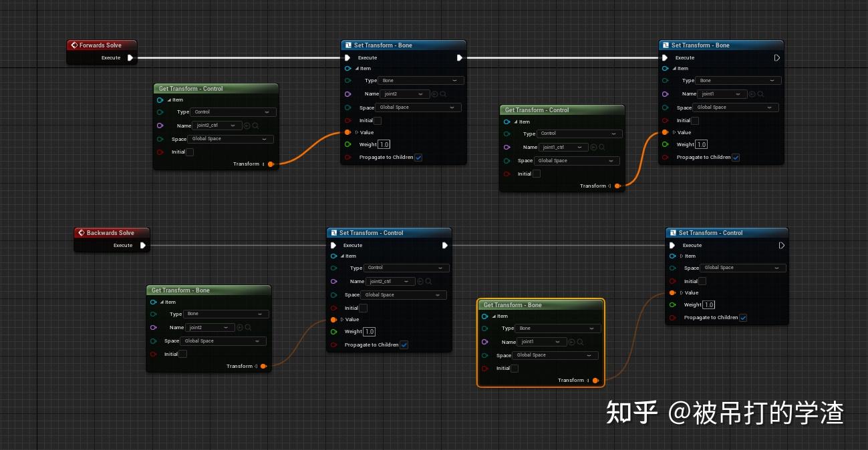Screen dimensions: 868x450
Task: Click the Execute output pin on Forwards Solve
Action: [x=131, y=57]
